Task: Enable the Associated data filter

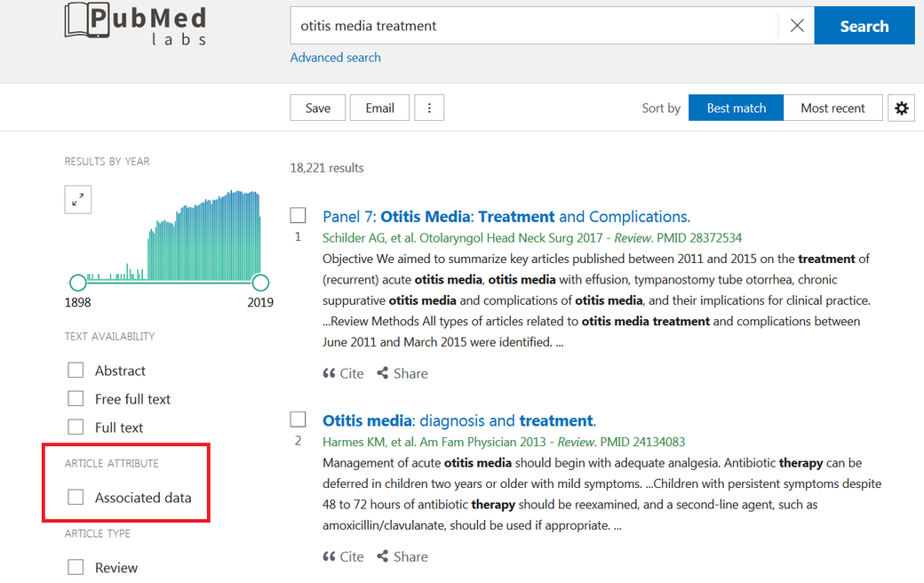Action: pos(76,497)
